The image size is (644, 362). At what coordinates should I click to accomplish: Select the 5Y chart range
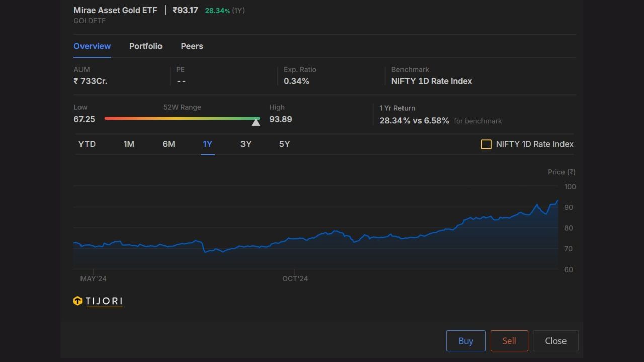pyautogui.click(x=284, y=144)
